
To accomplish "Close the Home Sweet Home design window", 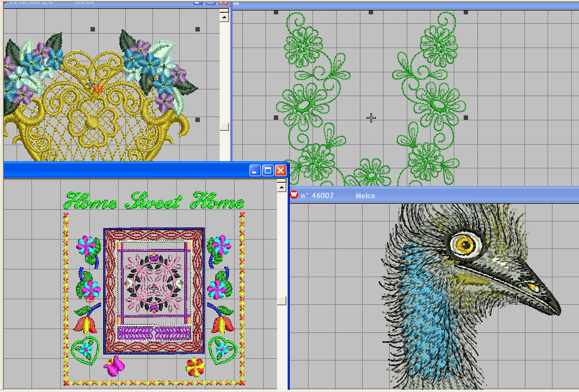I will [x=280, y=170].
